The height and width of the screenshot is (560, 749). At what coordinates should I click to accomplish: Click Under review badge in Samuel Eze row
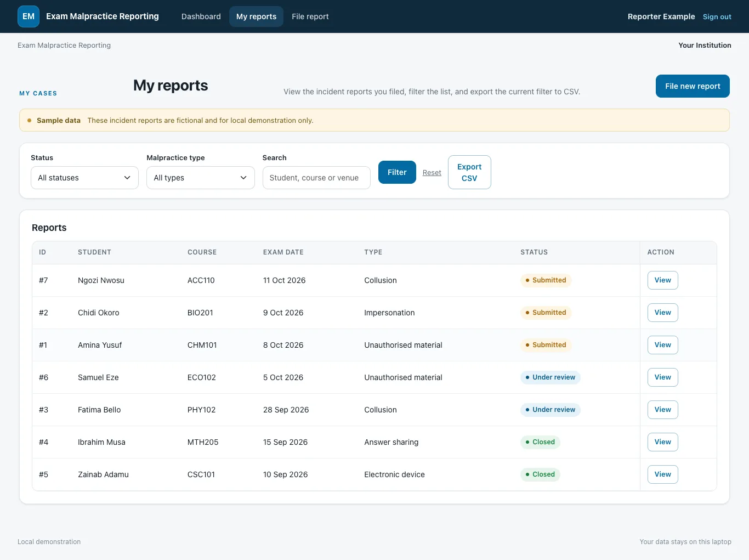pyautogui.click(x=551, y=377)
